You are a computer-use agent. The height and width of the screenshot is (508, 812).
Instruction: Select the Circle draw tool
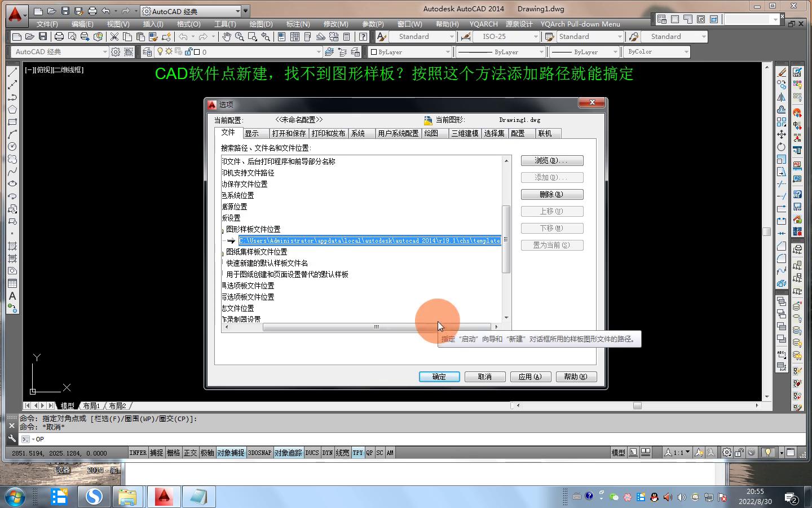click(x=12, y=147)
